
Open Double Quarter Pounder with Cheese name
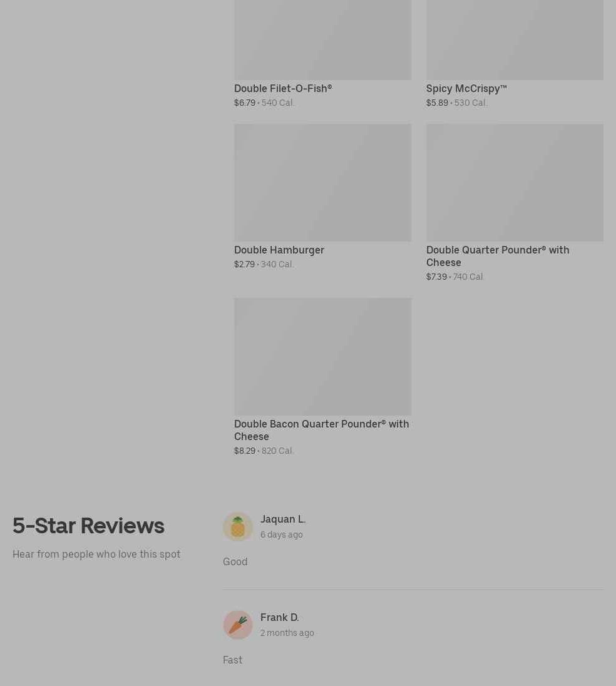click(498, 256)
